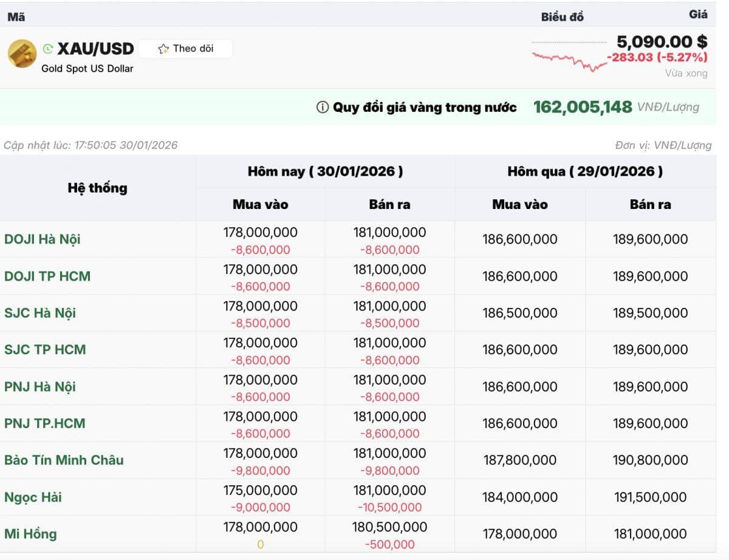Click the Đơn vị: VNĐ/Lượng label
Viewport: 729px width, 560px height.
(663, 146)
